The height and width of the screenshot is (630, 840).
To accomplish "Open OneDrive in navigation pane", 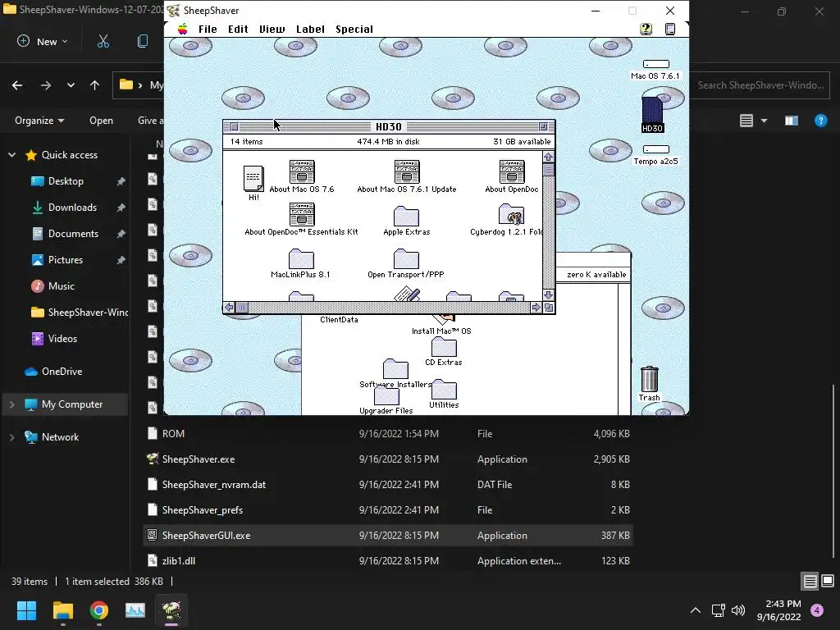I will [x=62, y=372].
